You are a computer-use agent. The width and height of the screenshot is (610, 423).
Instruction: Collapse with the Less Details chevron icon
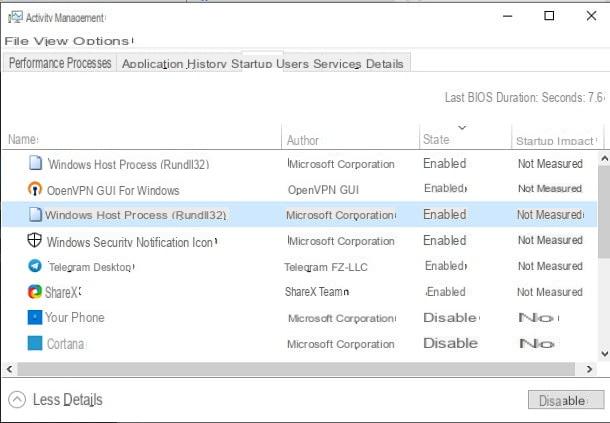(17, 400)
